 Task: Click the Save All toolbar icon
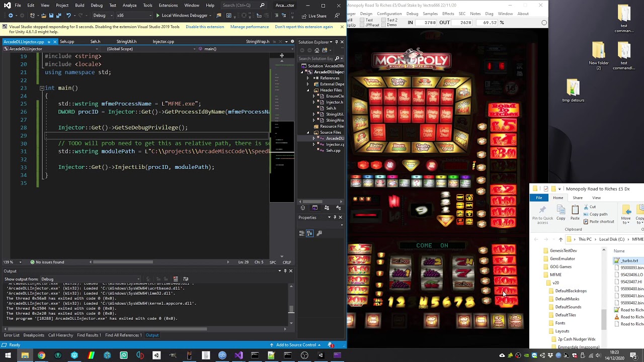pyautogui.click(x=59, y=16)
